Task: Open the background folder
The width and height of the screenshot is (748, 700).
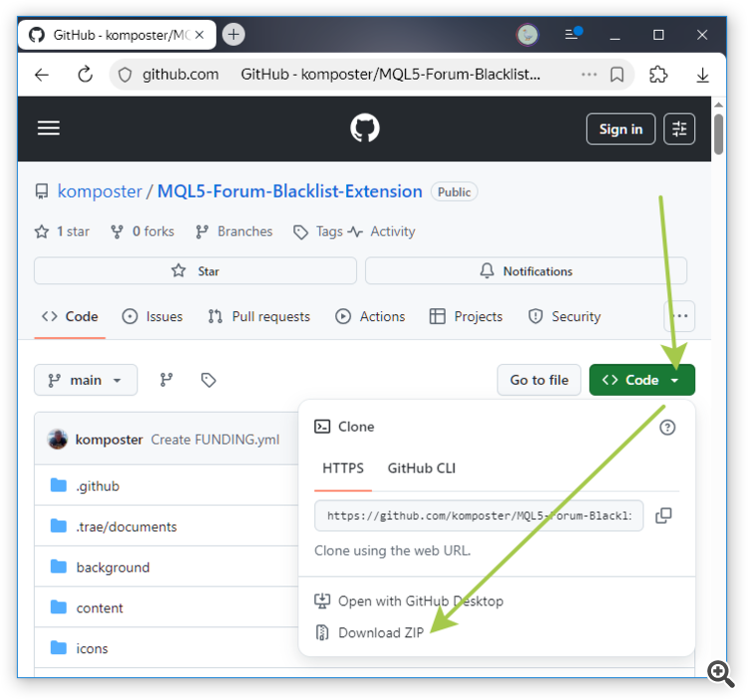Action: click(113, 567)
